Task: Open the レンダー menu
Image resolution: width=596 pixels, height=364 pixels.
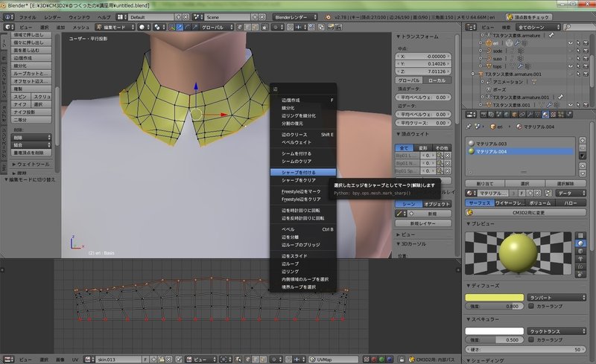Action: [x=52, y=17]
